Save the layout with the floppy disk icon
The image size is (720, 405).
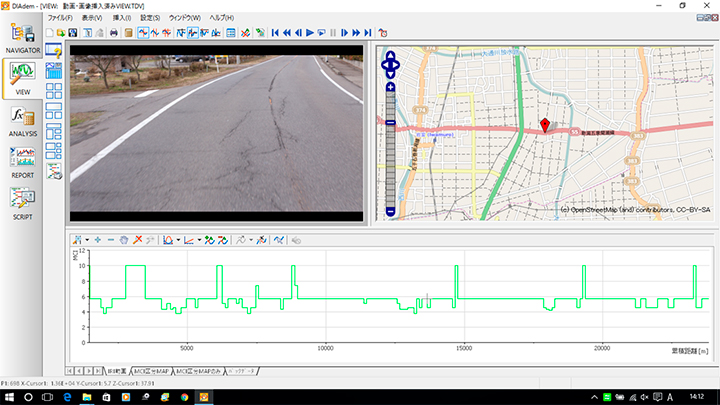73,33
